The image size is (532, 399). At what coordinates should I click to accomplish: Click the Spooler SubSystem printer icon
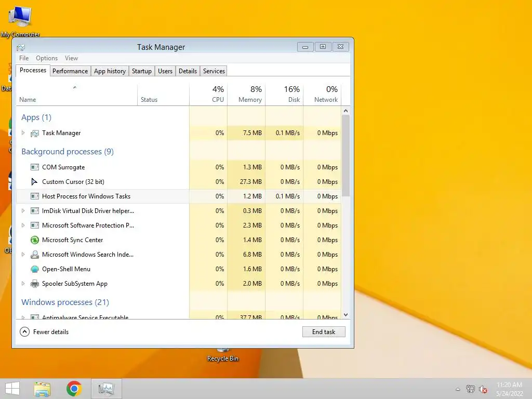tap(35, 284)
